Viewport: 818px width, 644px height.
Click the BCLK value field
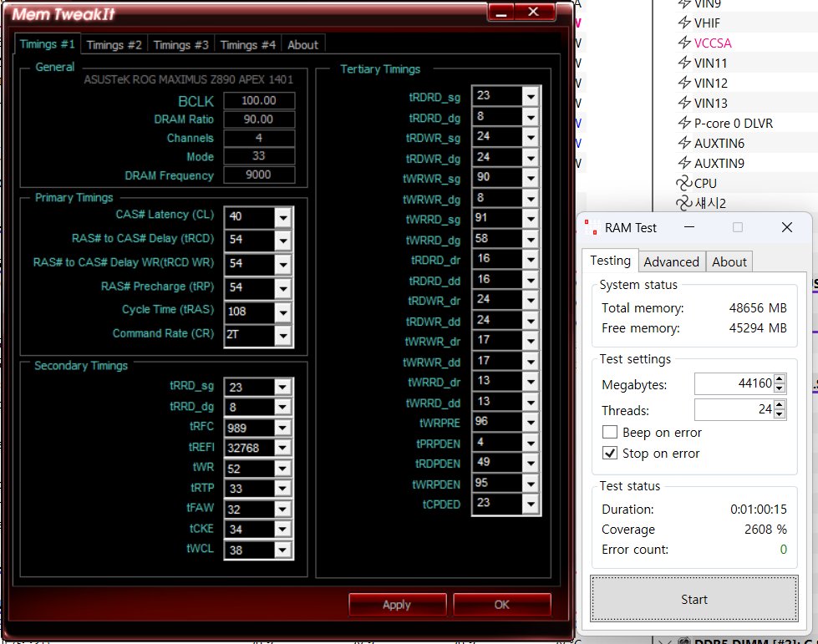(259, 100)
